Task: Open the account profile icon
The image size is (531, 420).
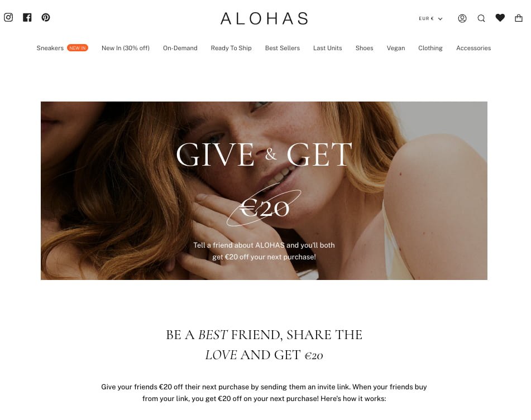Action: tap(462, 18)
